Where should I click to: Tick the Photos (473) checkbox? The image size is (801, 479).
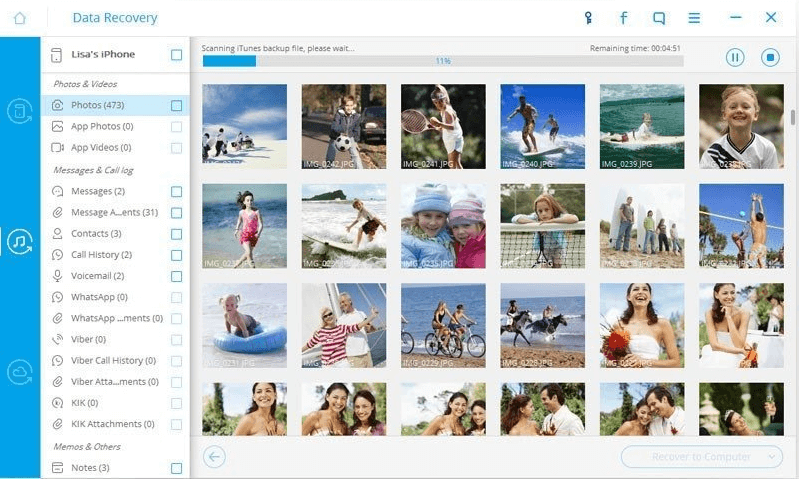point(176,105)
